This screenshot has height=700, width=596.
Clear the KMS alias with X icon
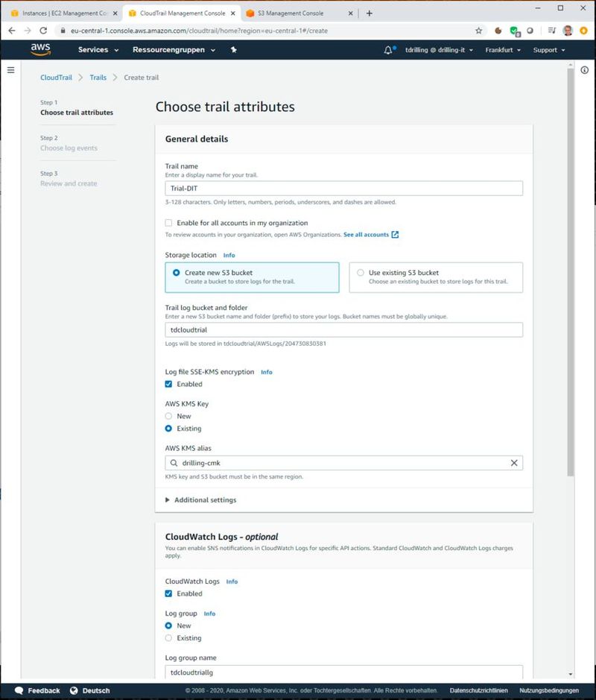coord(514,463)
